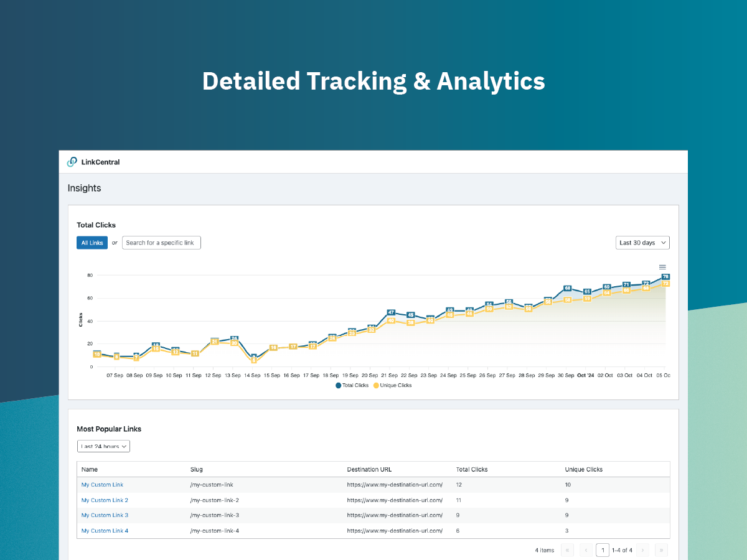Click the /my-custom-link-4 slug cell
747x560 pixels.
tap(215, 531)
